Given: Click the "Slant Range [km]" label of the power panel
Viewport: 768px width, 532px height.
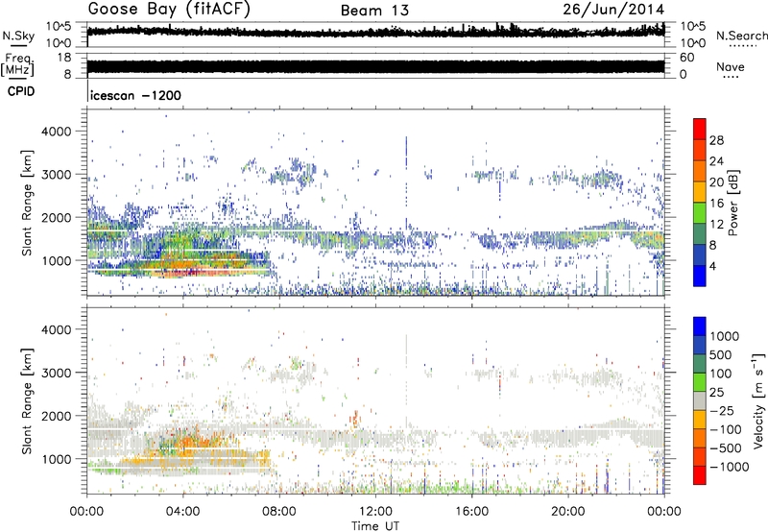Looking at the screenshot, I should (x=27, y=203).
